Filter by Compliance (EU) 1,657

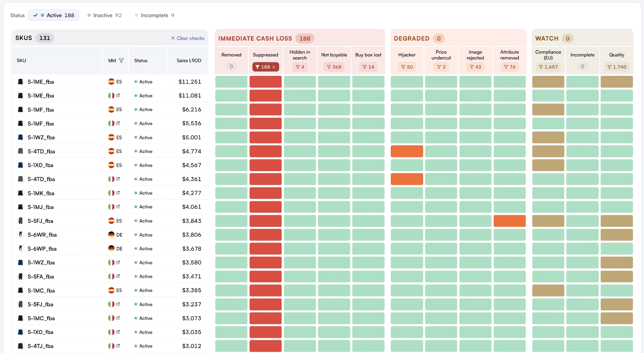548,67
